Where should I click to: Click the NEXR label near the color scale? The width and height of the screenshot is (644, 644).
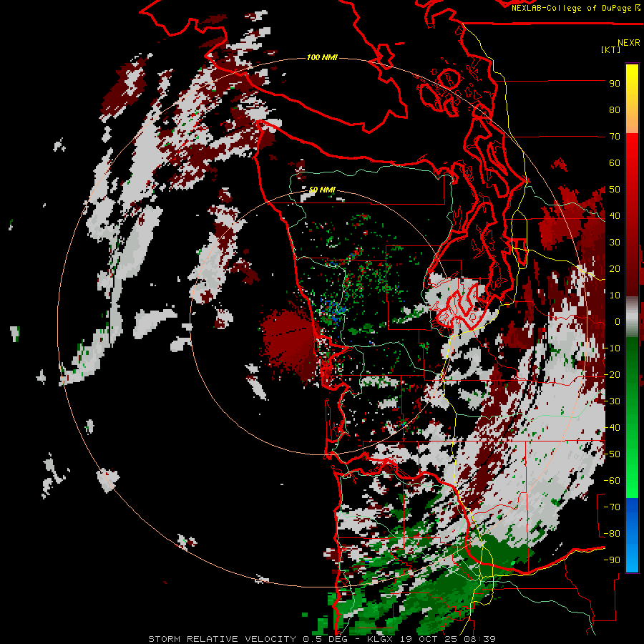click(x=628, y=43)
